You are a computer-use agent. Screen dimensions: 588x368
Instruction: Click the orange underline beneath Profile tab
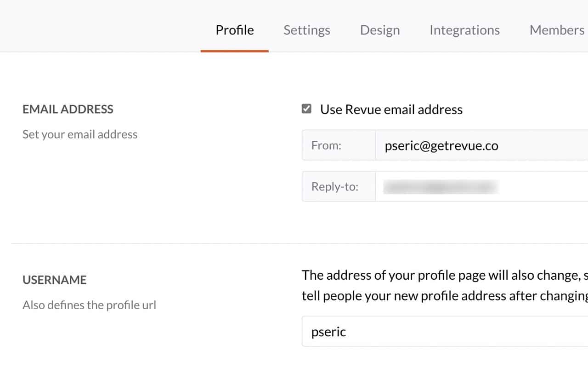click(x=235, y=51)
